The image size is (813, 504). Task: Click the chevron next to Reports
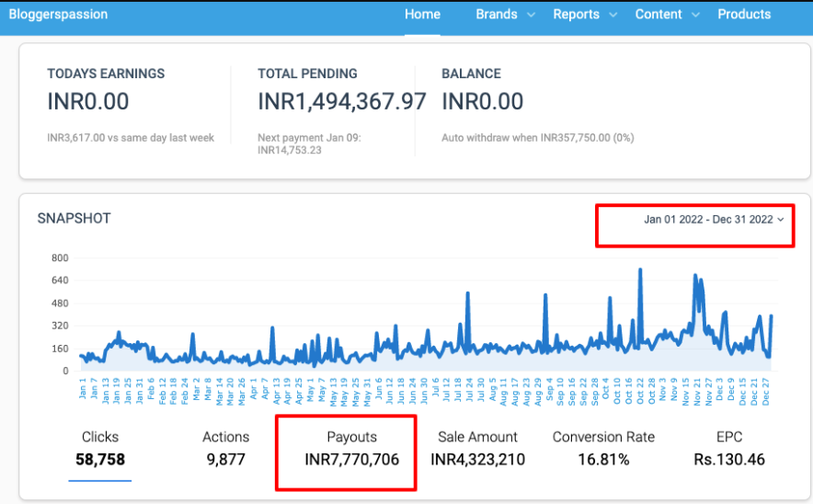[613, 16]
